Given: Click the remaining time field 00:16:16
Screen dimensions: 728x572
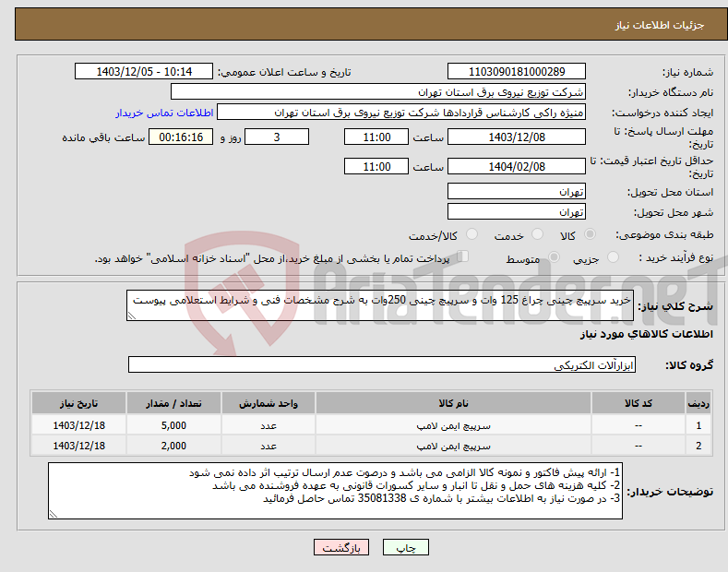Looking at the screenshot, I should [181, 137].
